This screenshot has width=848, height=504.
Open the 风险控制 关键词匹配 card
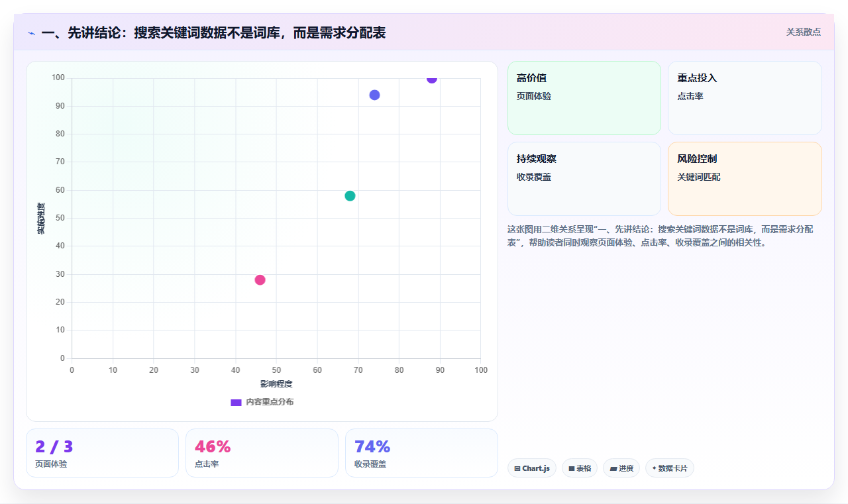745,179
